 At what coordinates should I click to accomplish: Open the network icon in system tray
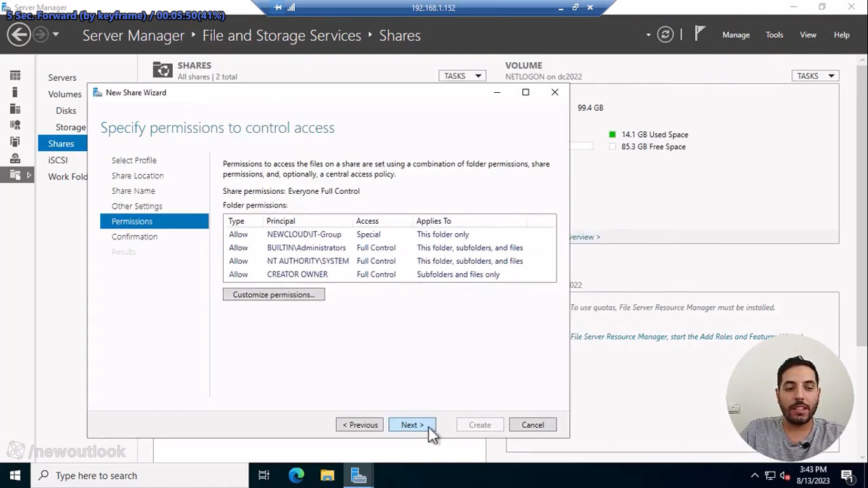(770, 475)
